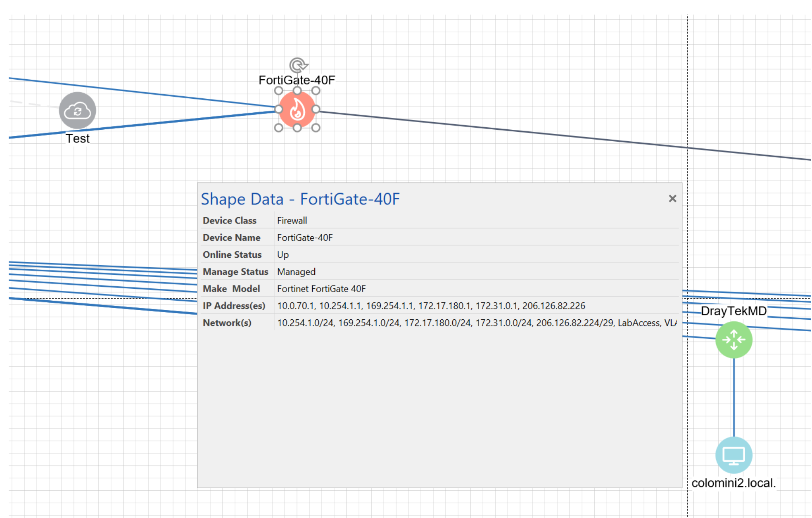Click the rotation handle above FortiGate-40F
The width and height of the screenshot is (812, 518).
298,65
